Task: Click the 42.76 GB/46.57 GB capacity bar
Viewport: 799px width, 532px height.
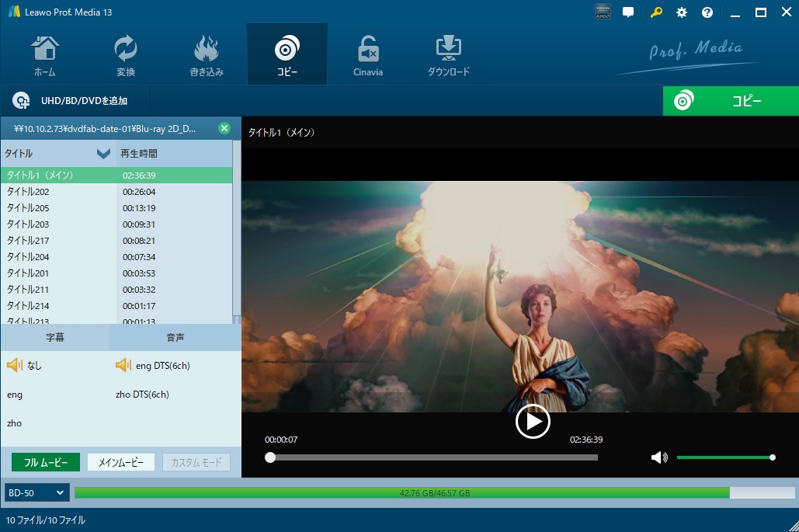Action: tap(435, 492)
